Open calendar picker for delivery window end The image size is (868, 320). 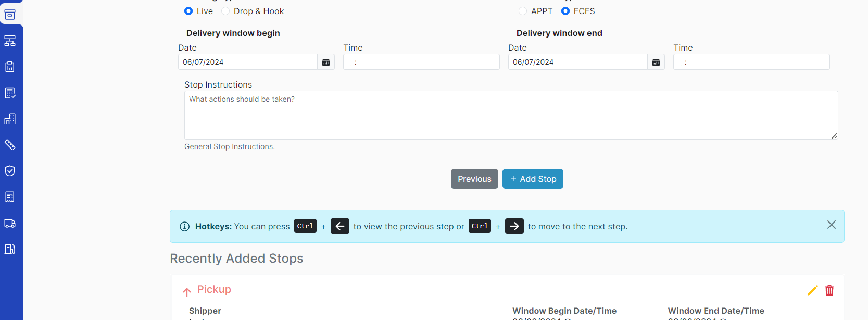pyautogui.click(x=656, y=62)
